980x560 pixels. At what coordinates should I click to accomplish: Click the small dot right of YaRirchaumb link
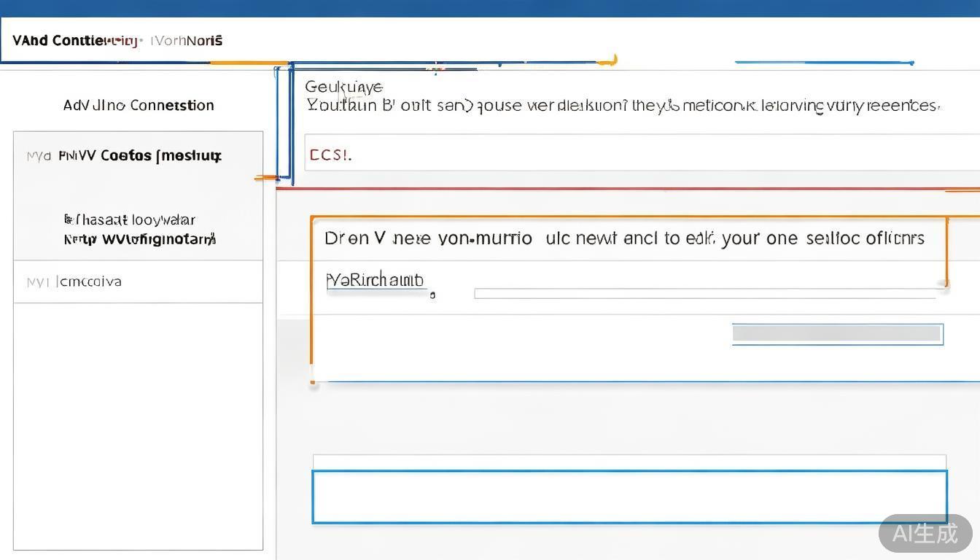click(432, 295)
